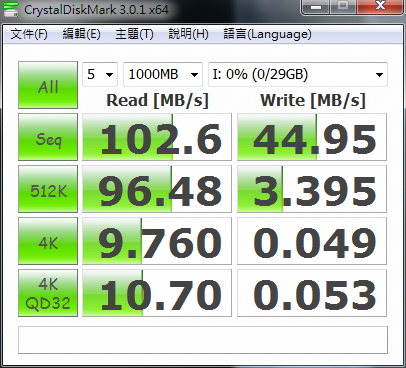Close the CrystalDiskMark window

[x=380, y=7]
